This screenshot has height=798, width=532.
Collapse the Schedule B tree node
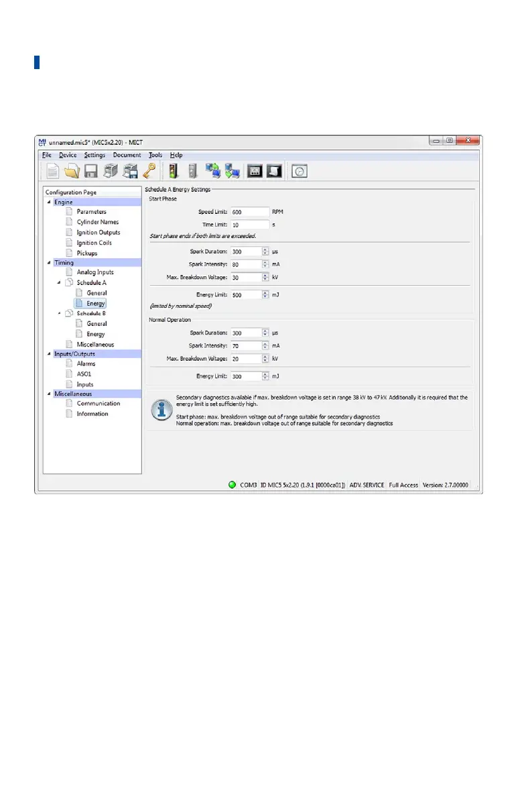pyautogui.click(x=59, y=313)
